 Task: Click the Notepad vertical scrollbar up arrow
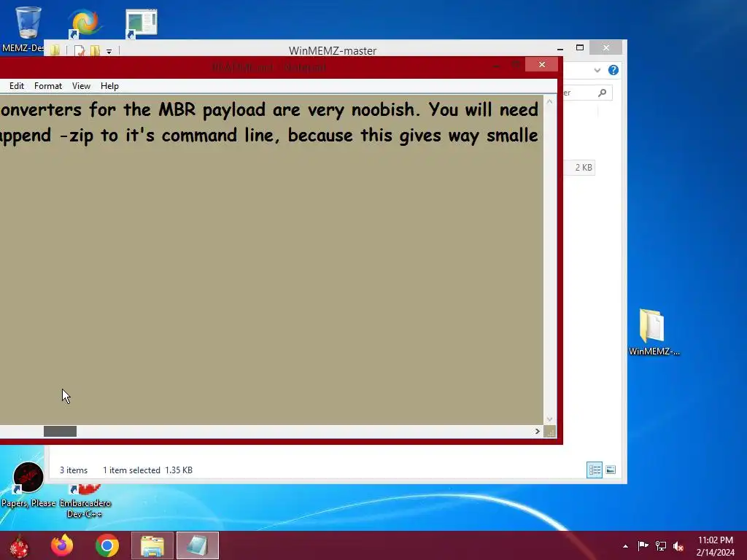point(549,102)
